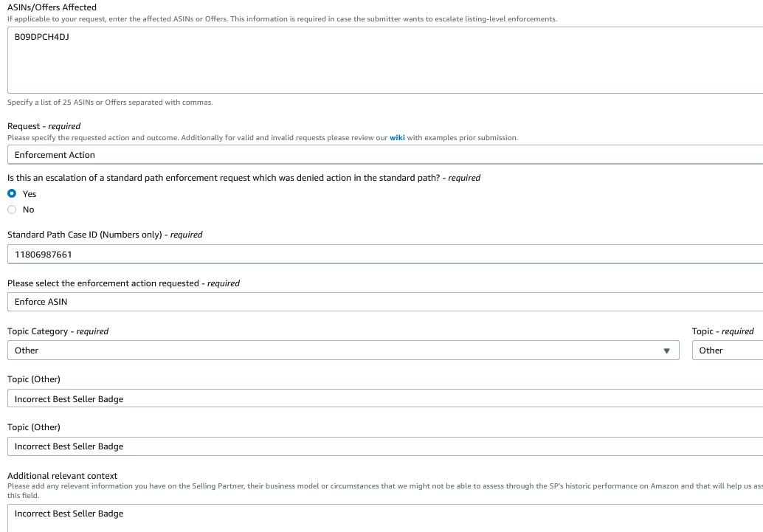Open the Request dropdown showing Enforcement Action
Viewport: 763px width, 532px height.
tap(384, 155)
